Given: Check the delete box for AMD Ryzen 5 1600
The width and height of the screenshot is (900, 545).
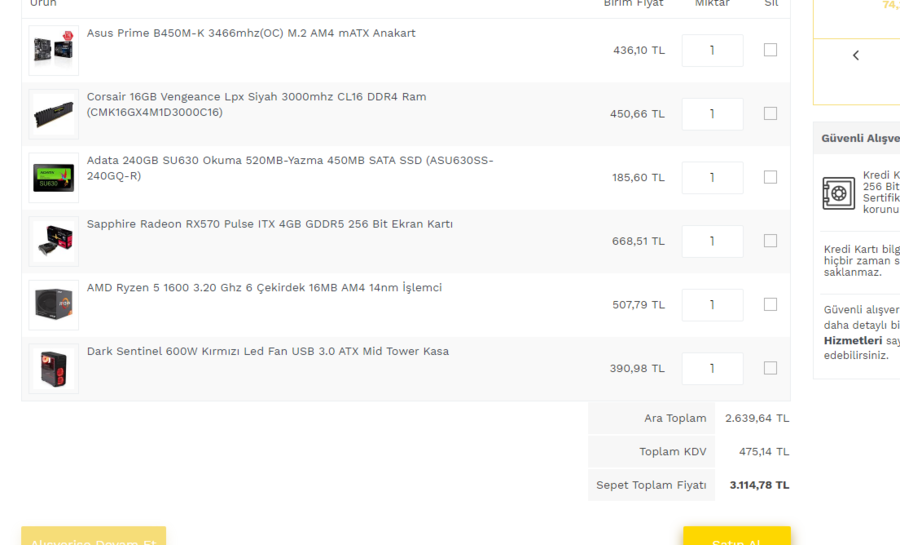Looking at the screenshot, I should (770, 305).
